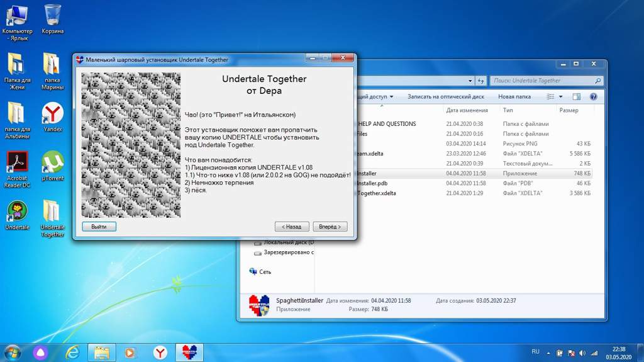
Task: Select Локальный диск in Explorer navigation pane
Action: (x=284, y=243)
